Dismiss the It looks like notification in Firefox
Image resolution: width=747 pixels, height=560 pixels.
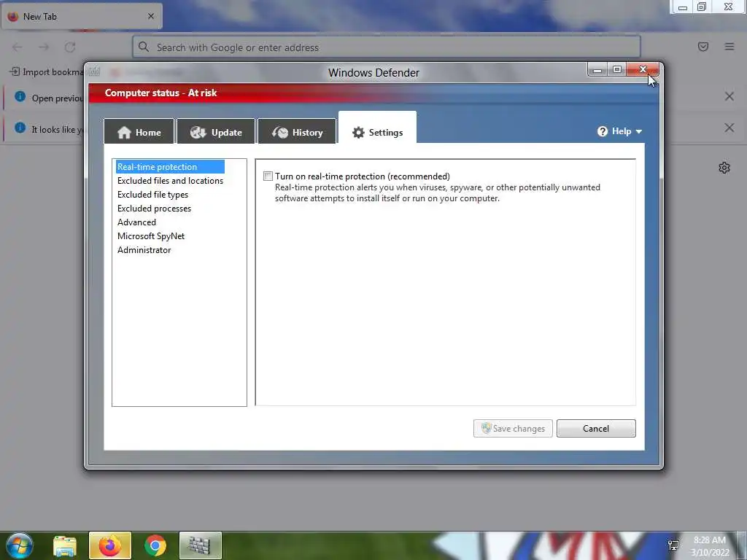pyautogui.click(x=729, y=128)
